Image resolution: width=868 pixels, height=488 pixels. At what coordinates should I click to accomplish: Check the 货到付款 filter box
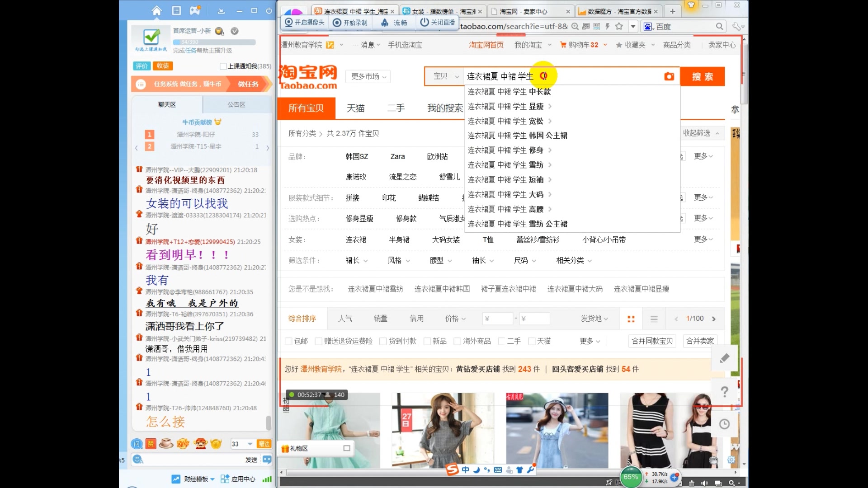(x=383, y=341)
